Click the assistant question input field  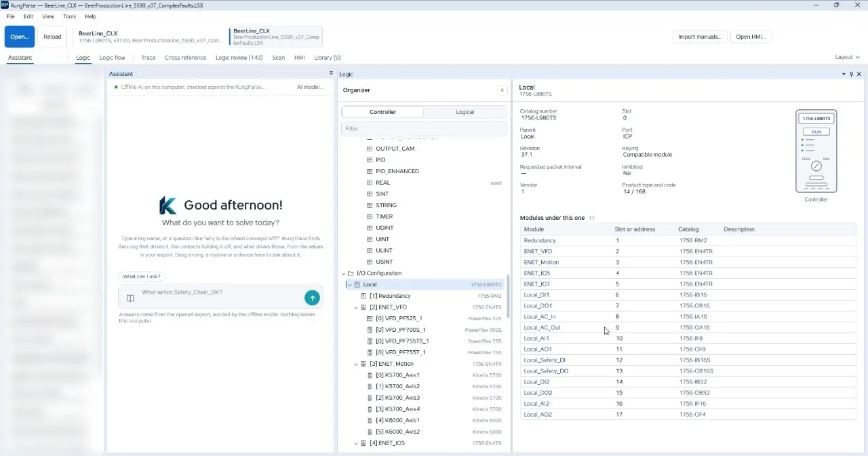click(220, 297)
